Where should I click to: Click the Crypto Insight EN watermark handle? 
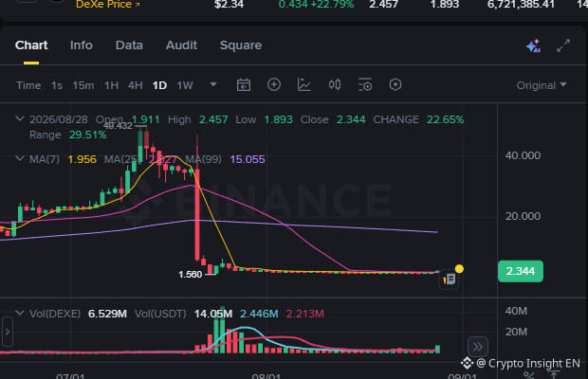(x=529, y=363)
